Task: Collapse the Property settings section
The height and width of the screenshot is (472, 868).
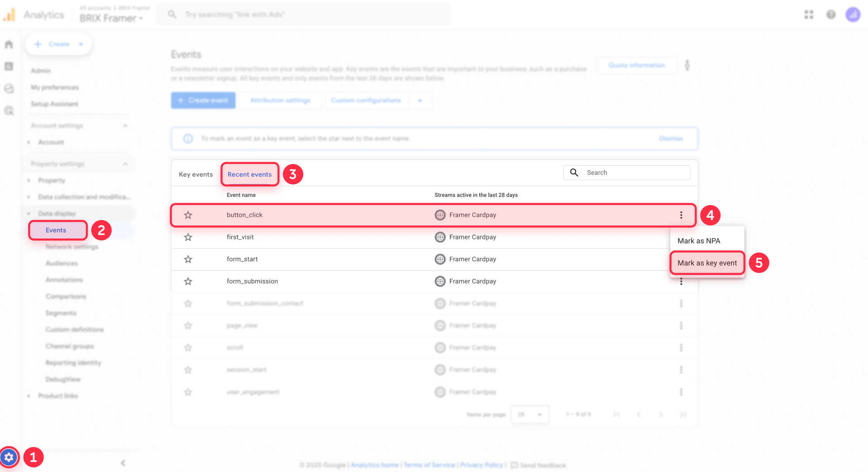Action: pos(125,164)
